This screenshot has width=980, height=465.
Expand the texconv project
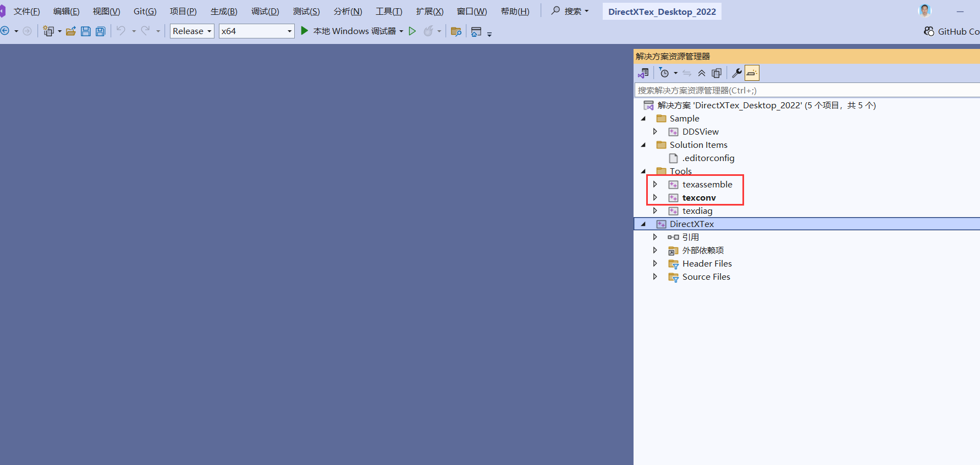click(655, 198)
